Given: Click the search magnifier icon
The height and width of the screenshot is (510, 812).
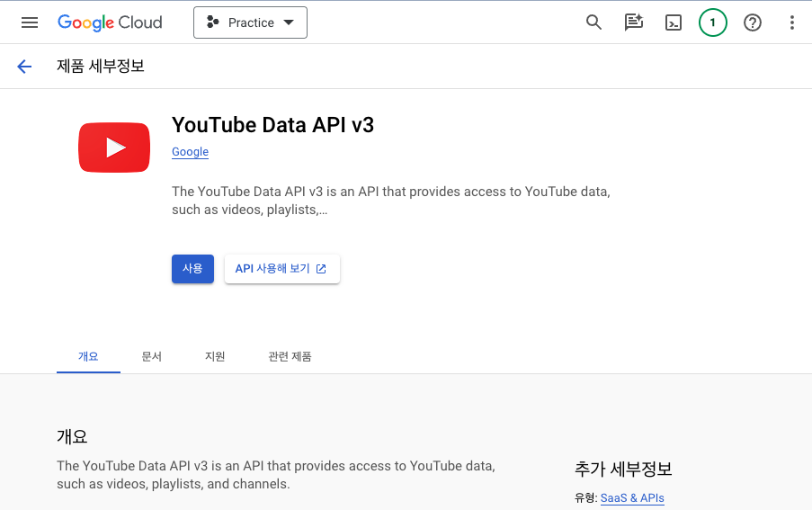Looking at the screenshot, I should pyautogui.click(x=593, y=22).
